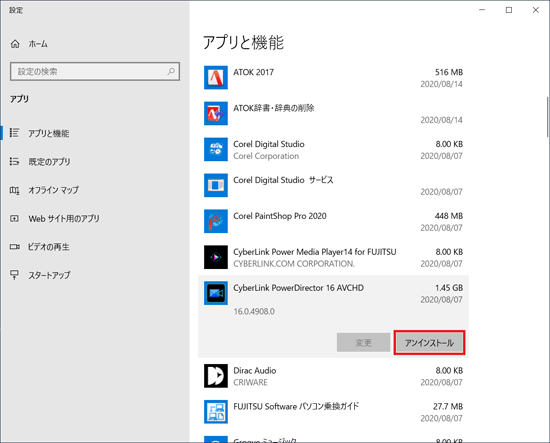
Task: Click the CyberLink PowerDirector 16 AVCHD icon
Action: 216,293
